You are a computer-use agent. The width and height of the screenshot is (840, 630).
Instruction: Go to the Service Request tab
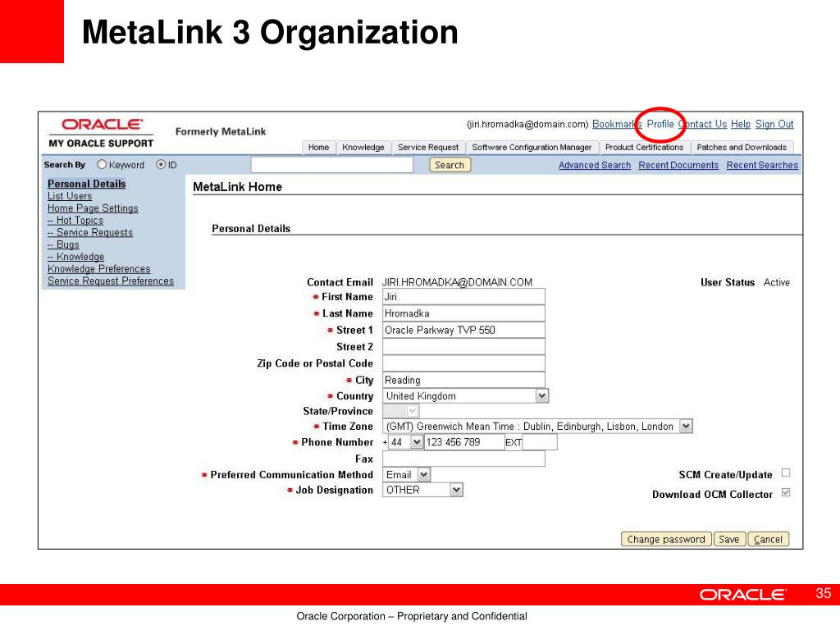(x=428, y=148)
